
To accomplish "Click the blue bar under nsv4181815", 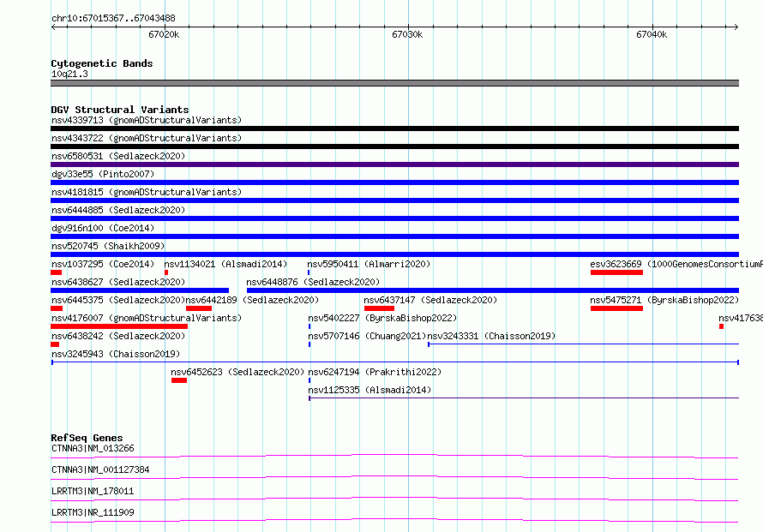I will click(394, 200).
